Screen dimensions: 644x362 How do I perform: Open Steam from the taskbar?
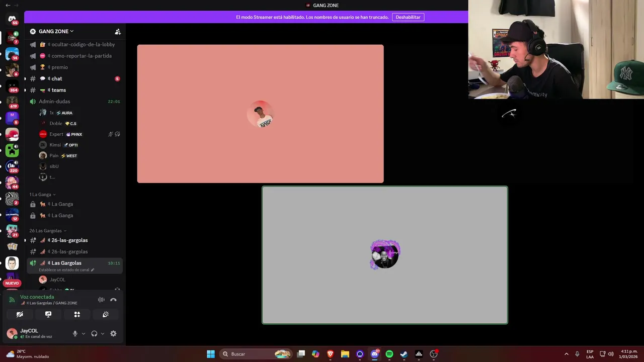tap(404, 354)
